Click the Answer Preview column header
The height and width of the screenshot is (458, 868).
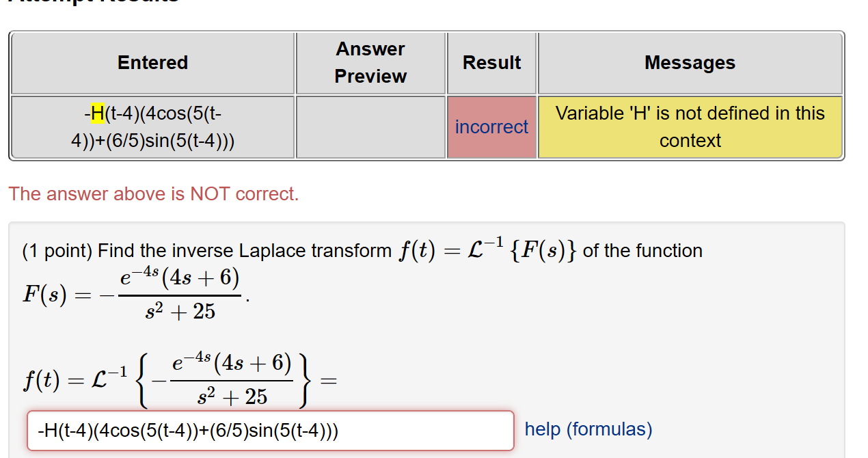[x=370, y=62]
